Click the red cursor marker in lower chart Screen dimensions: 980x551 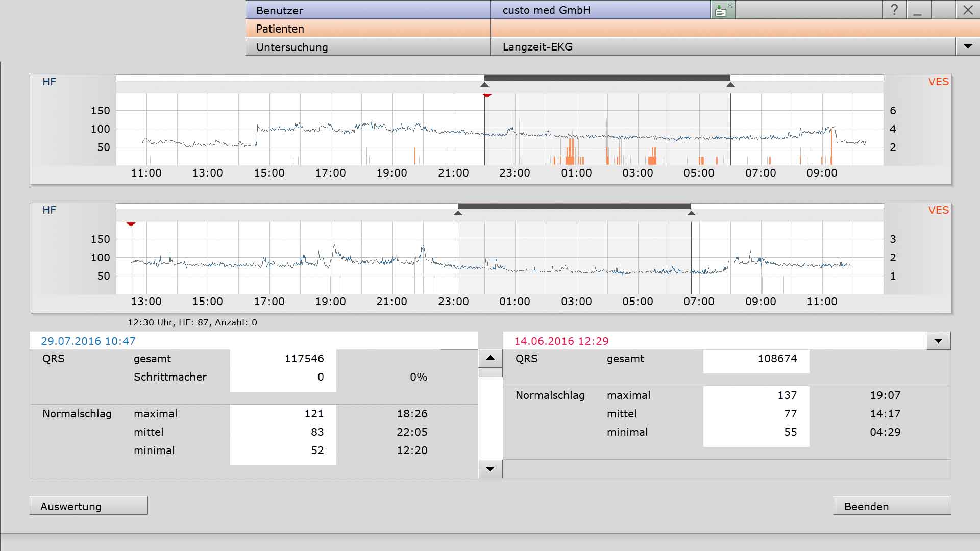(131, 224)
